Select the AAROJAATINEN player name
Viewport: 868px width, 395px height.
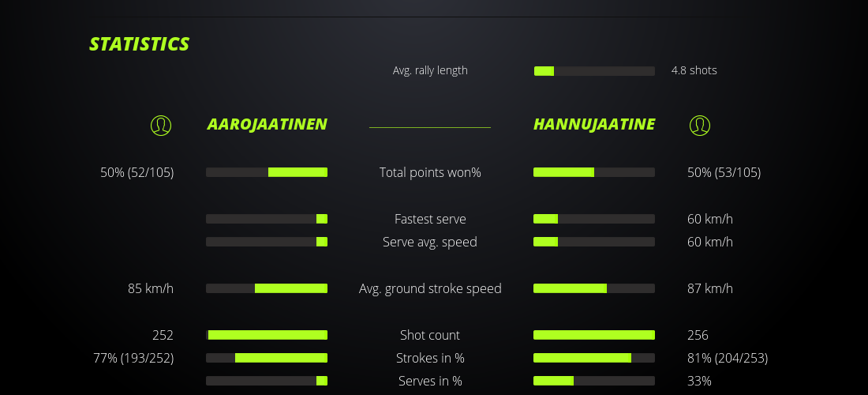point(267,125)
